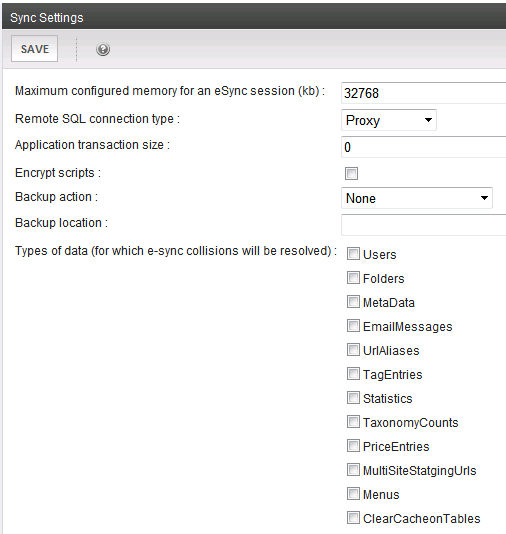This screenshot has width=506, height=534.
Task: Click the Backup location text field
Action: pyautogui.click(x=424, y=225)
